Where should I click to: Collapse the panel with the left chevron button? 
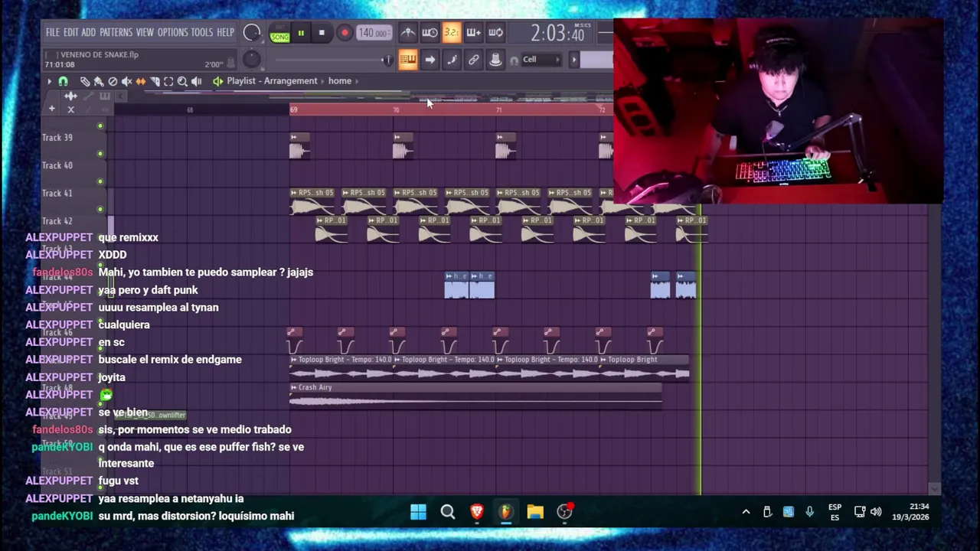tap(120, 96)
